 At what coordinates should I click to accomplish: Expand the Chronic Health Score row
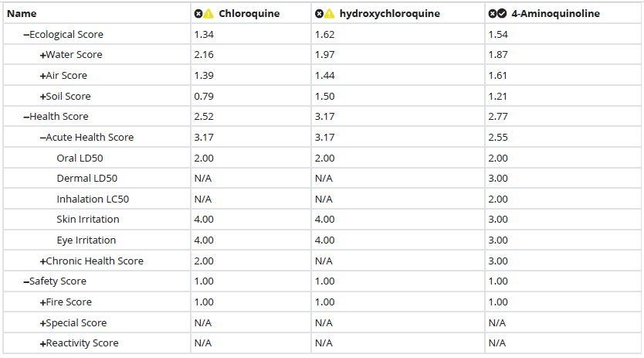click(x=42, y=261)
